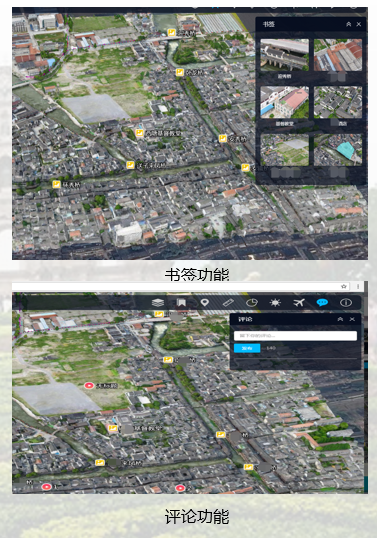Collapse the 评论 comment panel
This screenshot has width=377, height=538.
click(x=340, y=319)
